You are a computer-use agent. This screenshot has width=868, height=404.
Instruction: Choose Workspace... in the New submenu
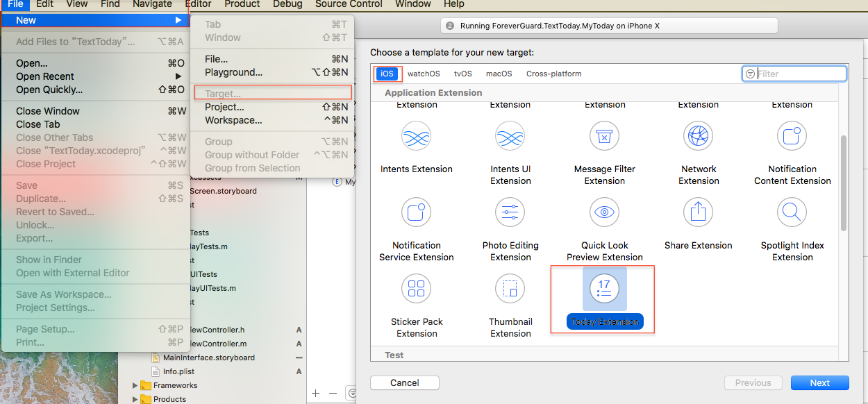[272, 120]
